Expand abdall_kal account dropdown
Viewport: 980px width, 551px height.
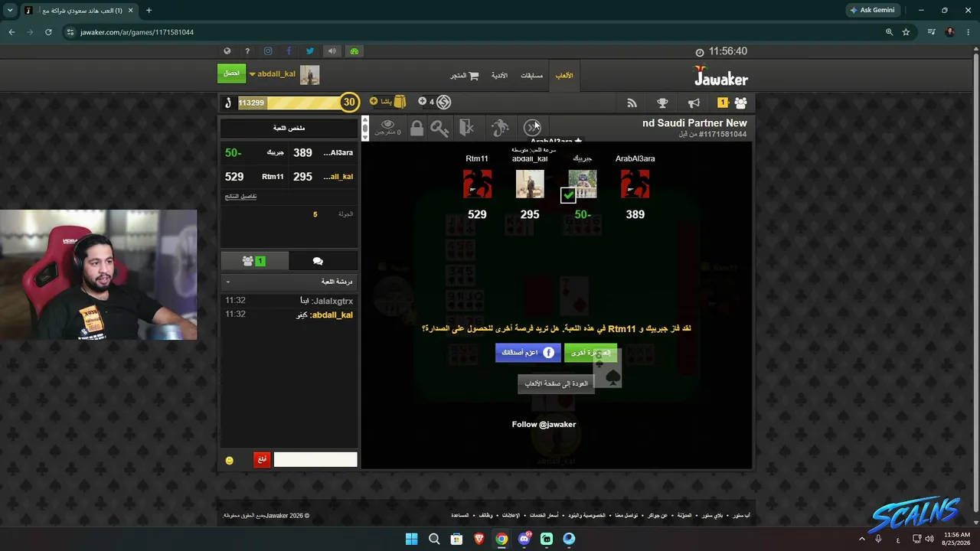tap(253, 74)
